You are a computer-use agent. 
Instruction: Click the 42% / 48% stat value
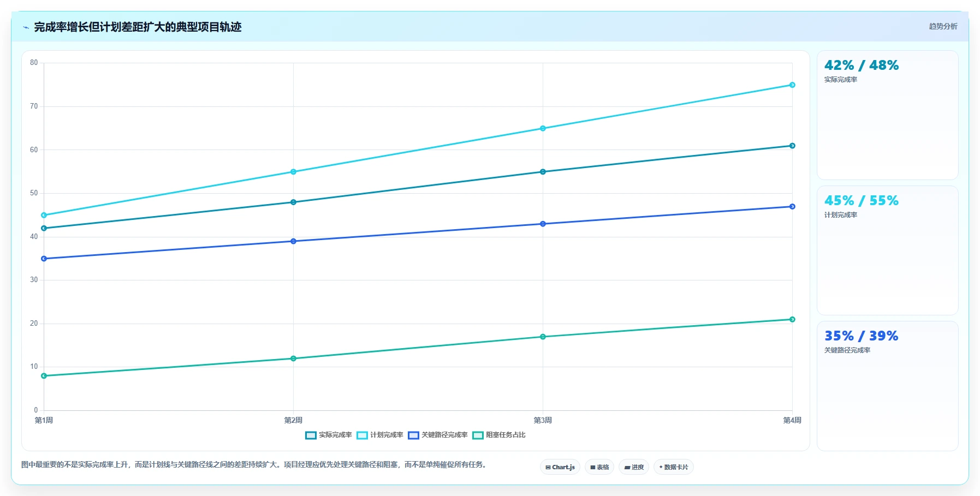862,65
